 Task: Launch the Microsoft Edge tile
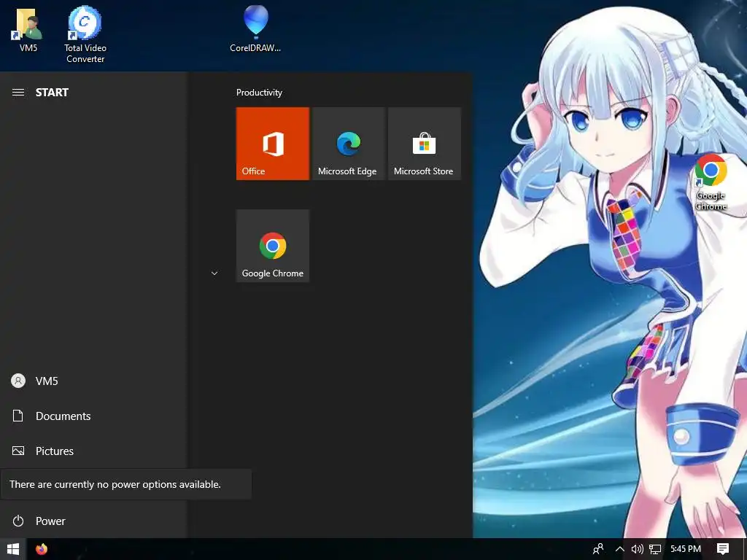pyautogui.click(x=348, y=144)
